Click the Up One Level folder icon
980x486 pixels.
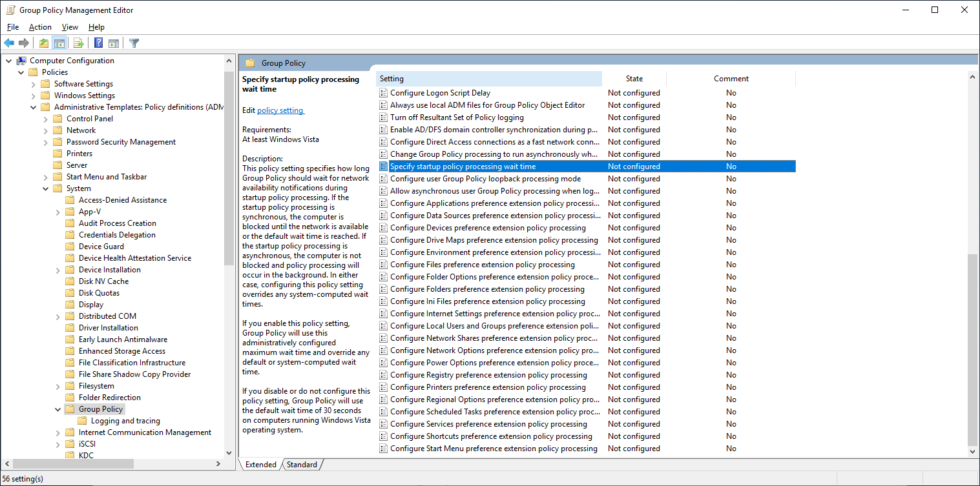click(x=43, y=43)
